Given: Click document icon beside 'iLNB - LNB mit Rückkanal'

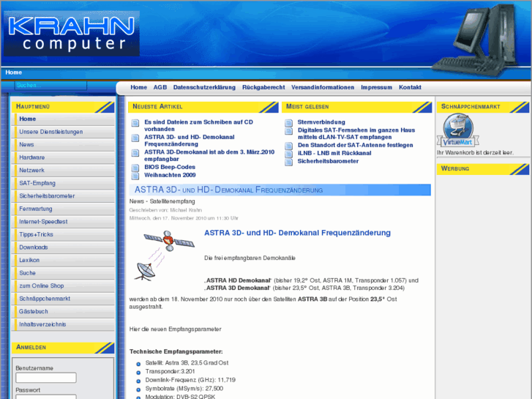Looking at the screenshot, I should click(x=288, y=154).
